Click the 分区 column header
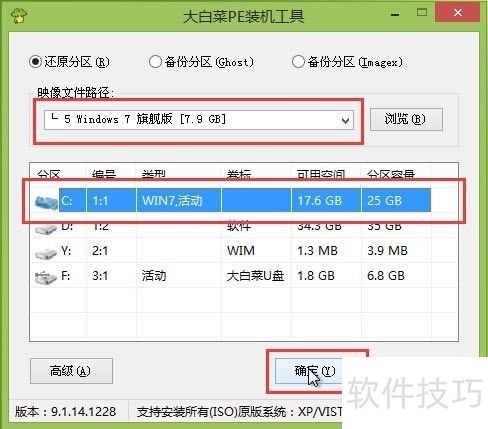This screenshot has height=429, width=488. [49, 174]
